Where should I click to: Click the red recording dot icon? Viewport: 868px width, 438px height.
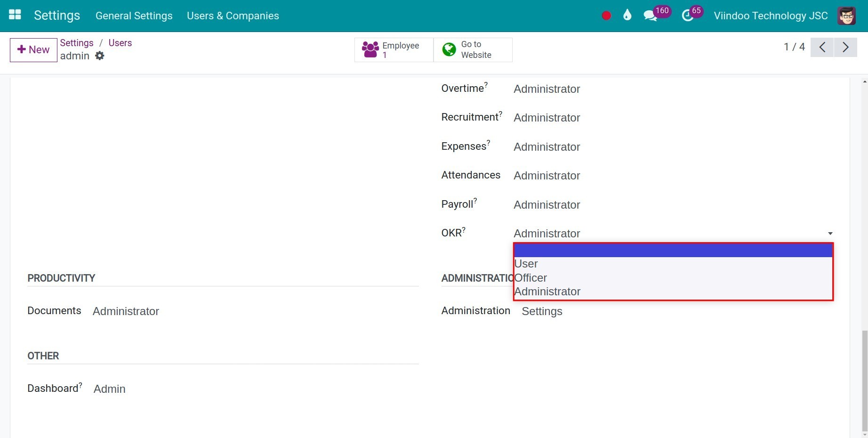point(606,16)
